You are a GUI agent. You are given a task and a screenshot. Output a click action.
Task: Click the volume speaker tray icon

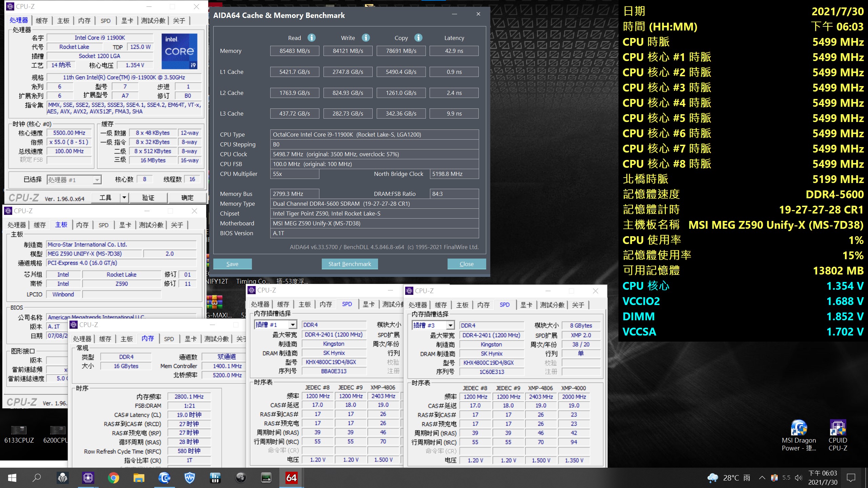[x=799, y=478]
